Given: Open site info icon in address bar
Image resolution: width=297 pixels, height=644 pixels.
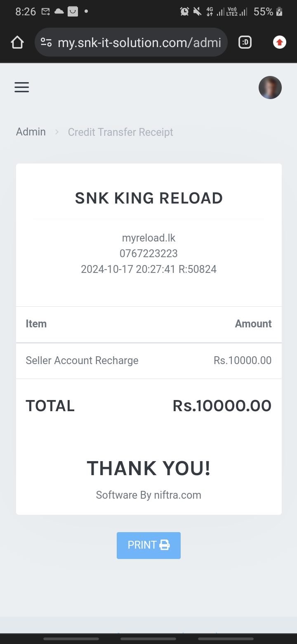Looking at the screenshot, I should click(x=46, y=42).
